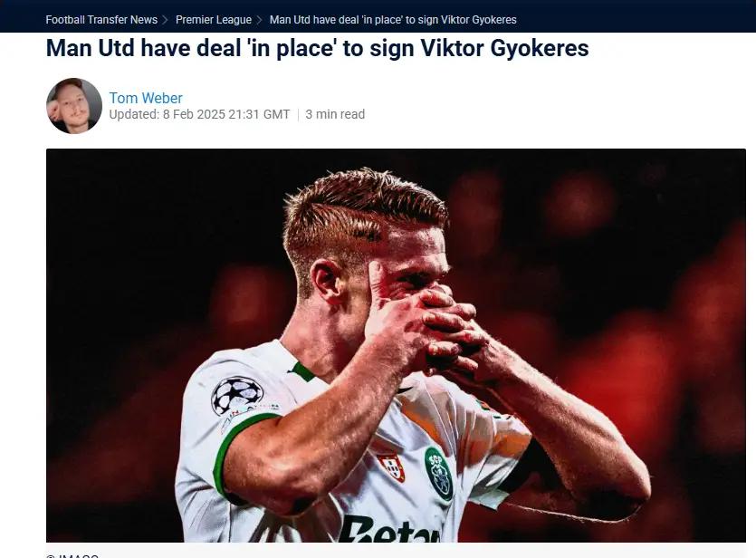The image size is (756, 558).
Task: Open Tom Weber's author avatar photo
Action: pos(74,106)
